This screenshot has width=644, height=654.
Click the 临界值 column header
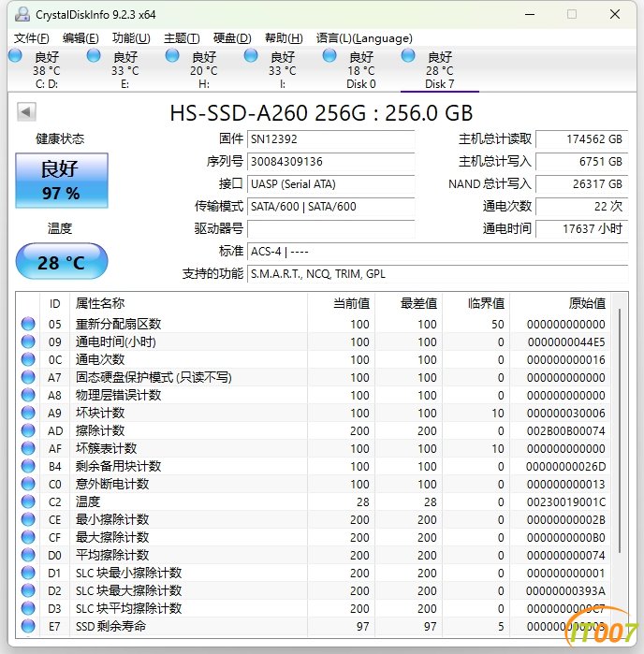[x=476, y=304]
